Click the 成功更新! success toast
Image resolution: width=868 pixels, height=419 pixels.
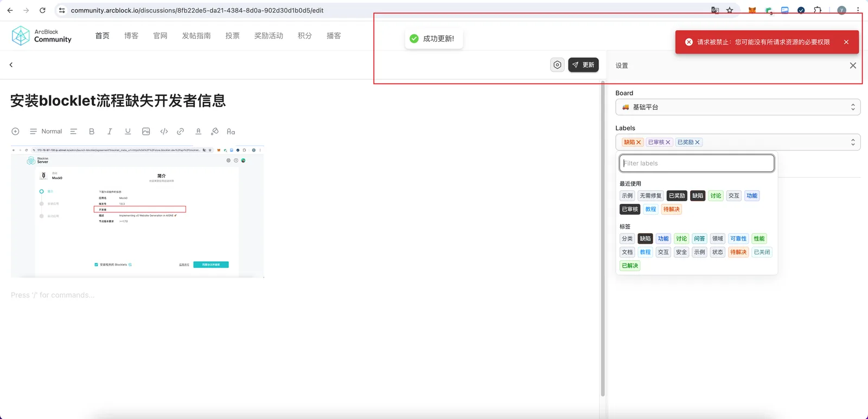[x=434, y=38]
